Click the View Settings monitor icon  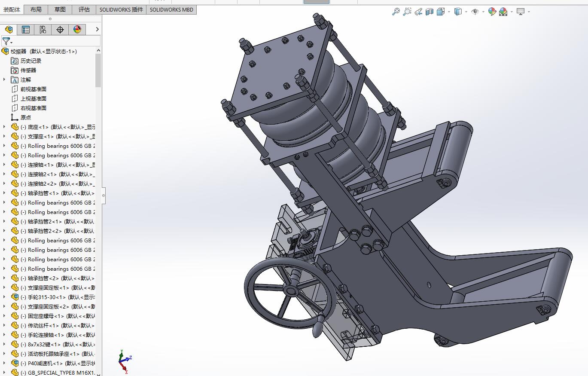click(521, 12)
